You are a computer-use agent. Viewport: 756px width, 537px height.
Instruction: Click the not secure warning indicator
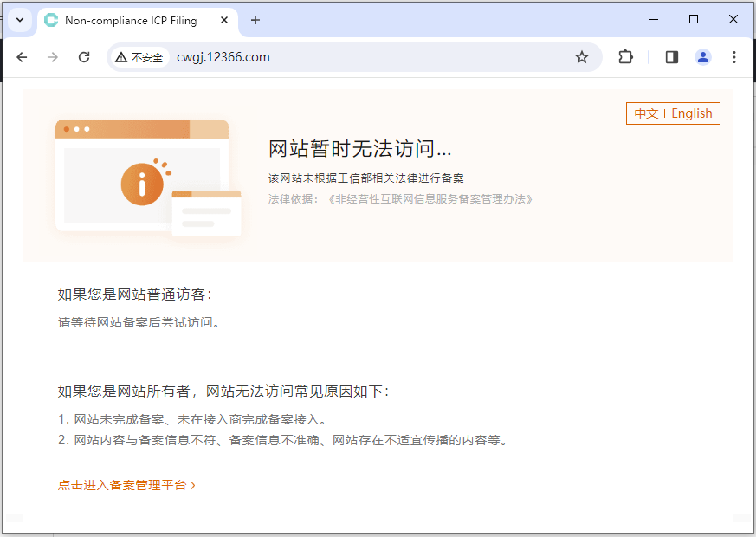click(139, 57)
